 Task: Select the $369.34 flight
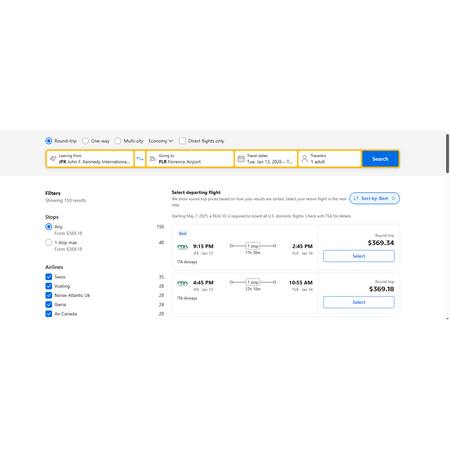tap(359, 256)
